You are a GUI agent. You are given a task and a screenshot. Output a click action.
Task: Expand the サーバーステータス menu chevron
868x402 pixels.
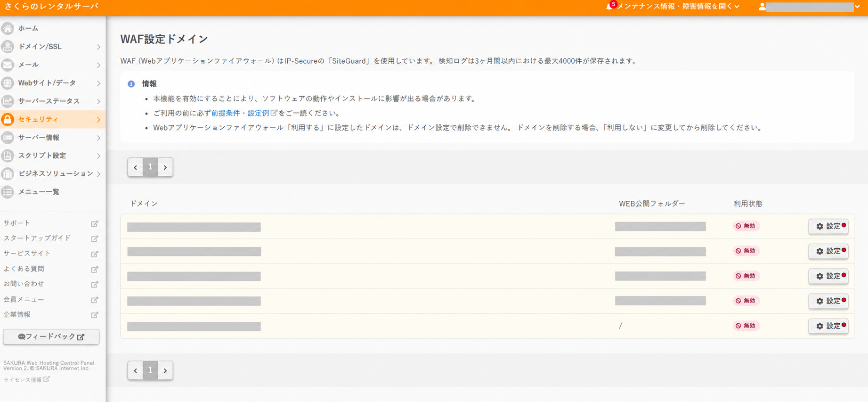click(98, 101)
